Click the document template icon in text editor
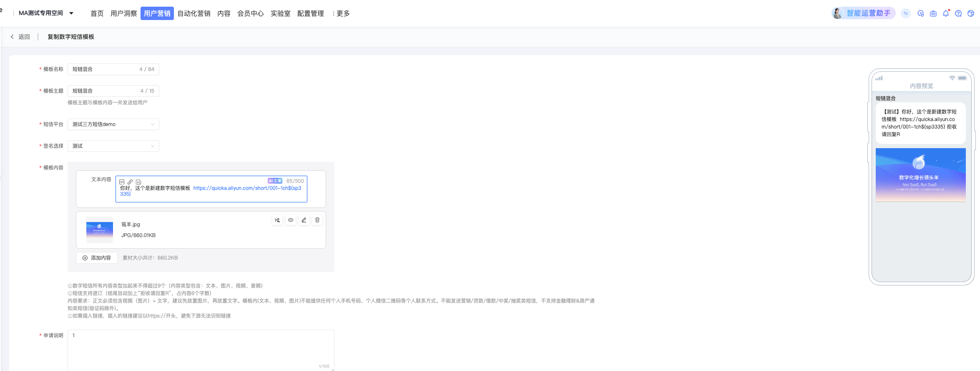Screen dimensions: 980x371 (138, 182)
